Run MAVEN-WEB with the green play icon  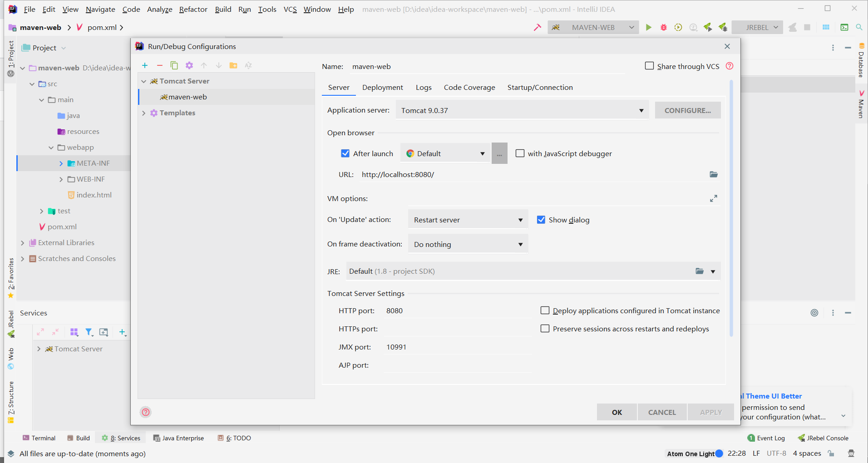(649, 27)
